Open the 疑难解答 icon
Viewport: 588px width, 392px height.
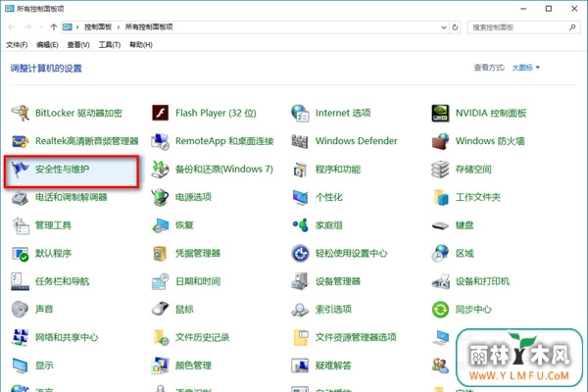pos(300,366)
